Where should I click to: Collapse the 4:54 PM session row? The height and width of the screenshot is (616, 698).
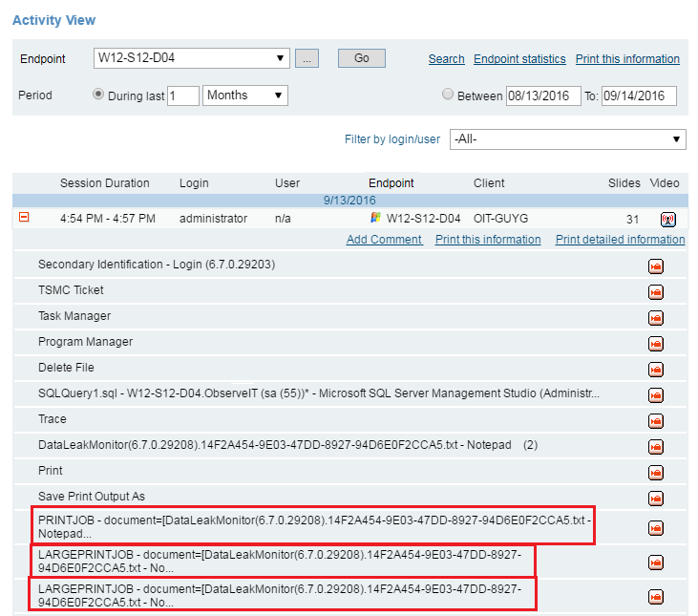[x=24, y=218]
